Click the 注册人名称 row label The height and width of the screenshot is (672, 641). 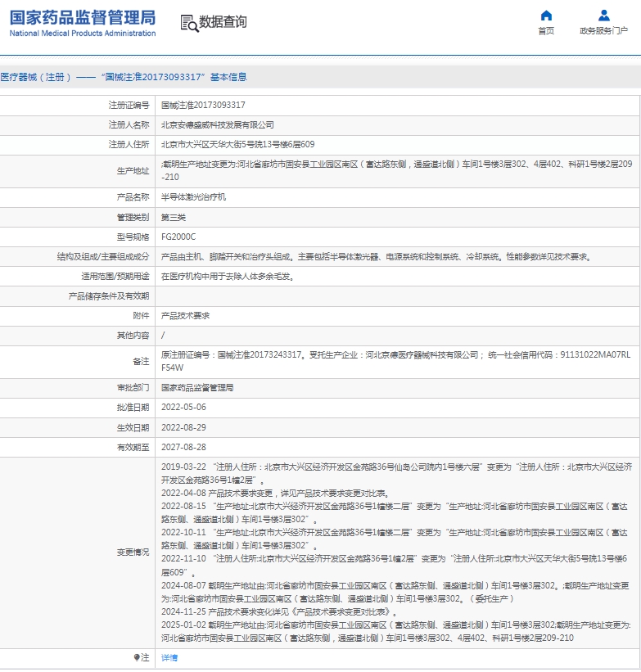129,124
